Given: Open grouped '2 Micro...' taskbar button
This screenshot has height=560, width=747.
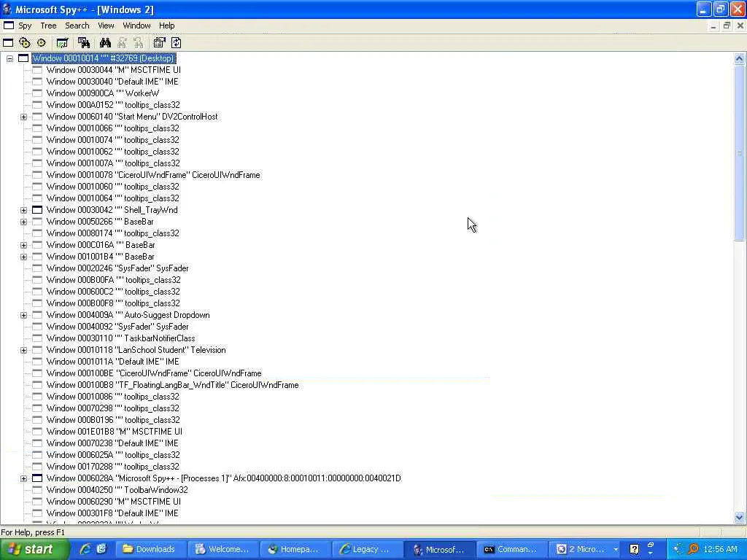Looking at the screenshot, I should point(585,550).
